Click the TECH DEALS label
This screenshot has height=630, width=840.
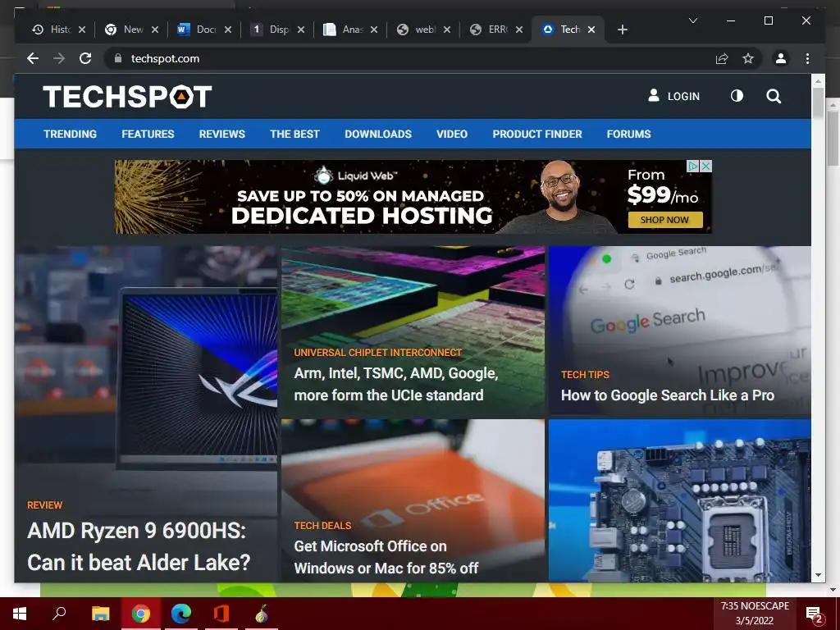pyautogui.click(x=322, y=526)
